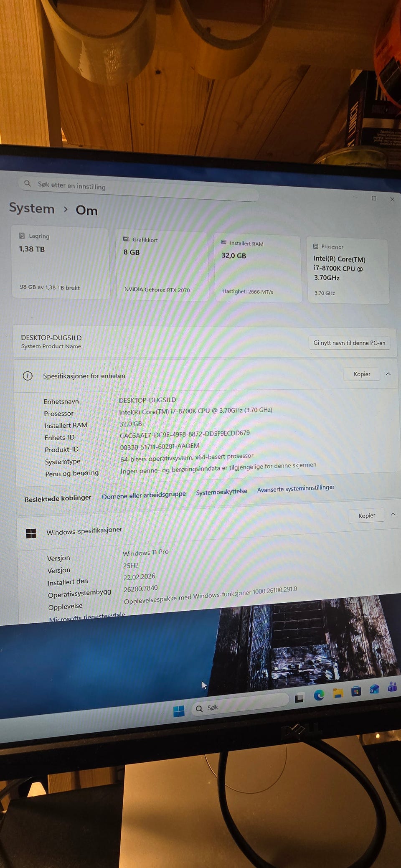This screenshot has width=401, height=868.
Task: Open the Grafikkort graphics card tile
Action: coord(162,265)
